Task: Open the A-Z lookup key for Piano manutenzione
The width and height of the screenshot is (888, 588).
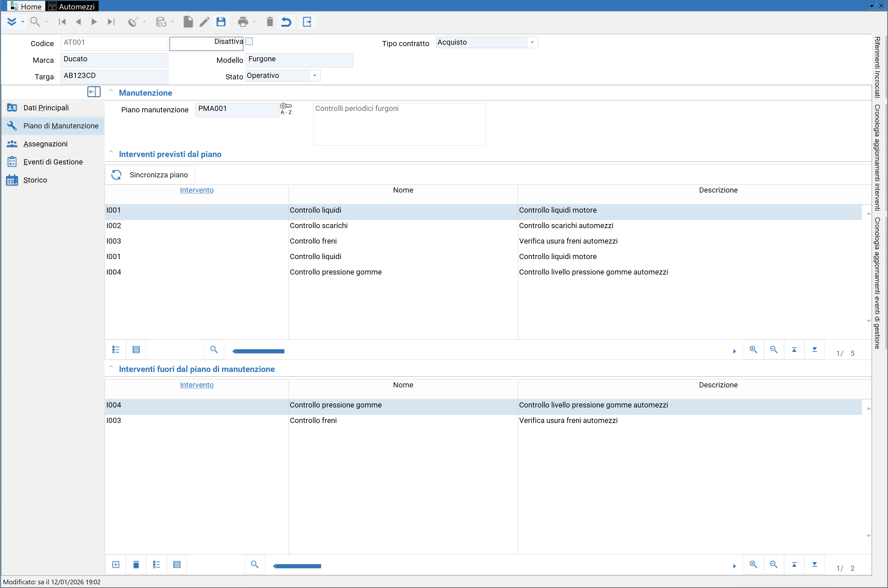Action: pyautogui.click(x=286, y=109)
